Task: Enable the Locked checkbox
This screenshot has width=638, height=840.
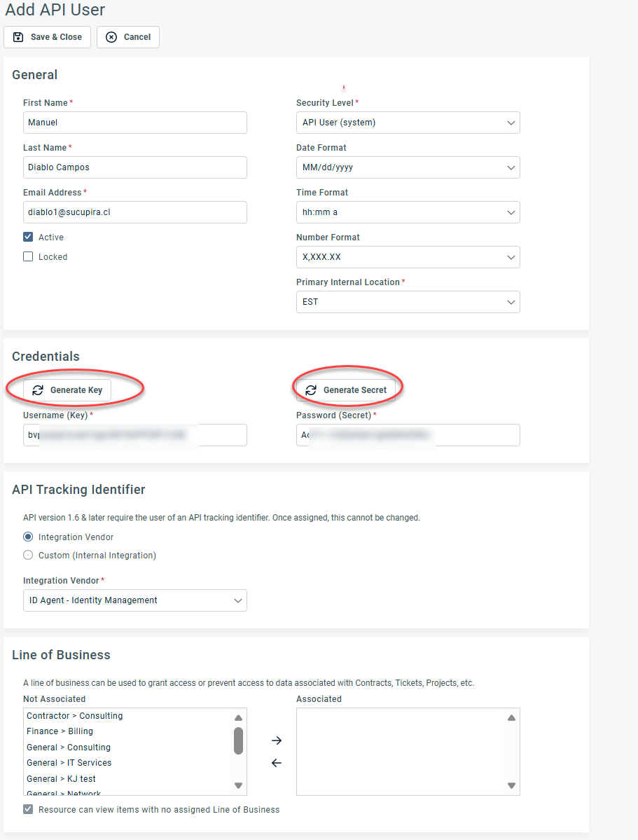Action: pyautogui.click(x=29, y=257)
